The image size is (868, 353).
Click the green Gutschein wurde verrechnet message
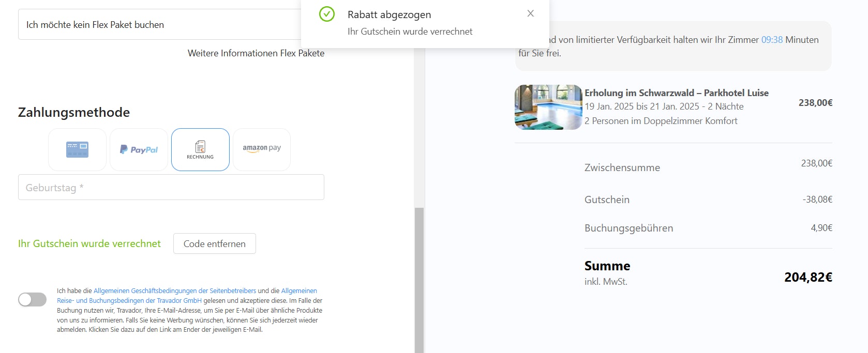(x=89, y=243)
